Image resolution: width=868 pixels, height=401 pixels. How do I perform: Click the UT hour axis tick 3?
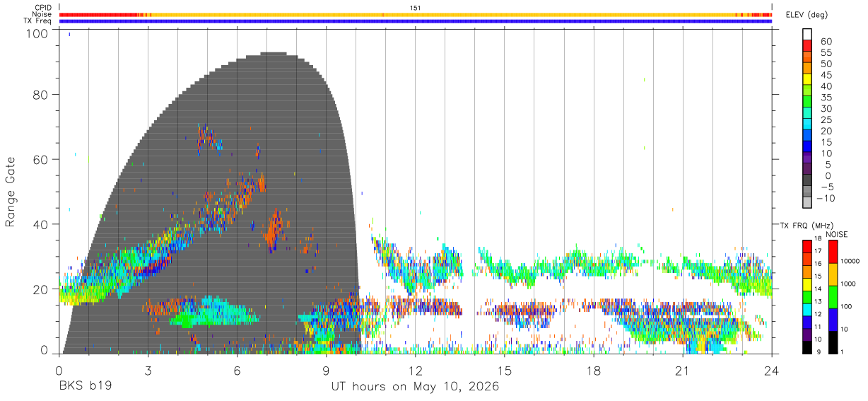click(148, 371)
